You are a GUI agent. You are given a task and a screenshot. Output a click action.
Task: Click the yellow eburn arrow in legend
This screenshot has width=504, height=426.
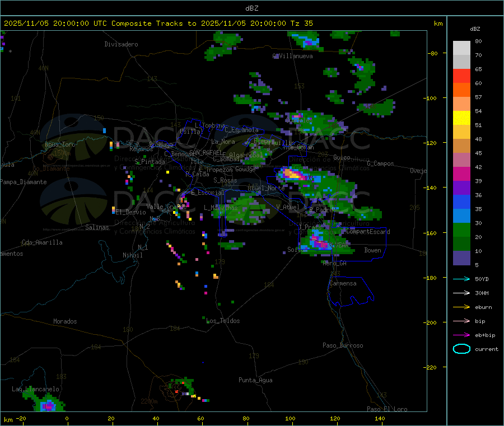coord(461,307)
